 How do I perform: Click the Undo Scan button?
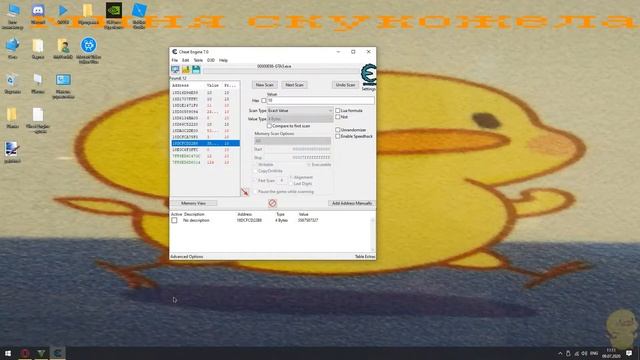coord(345,85)
